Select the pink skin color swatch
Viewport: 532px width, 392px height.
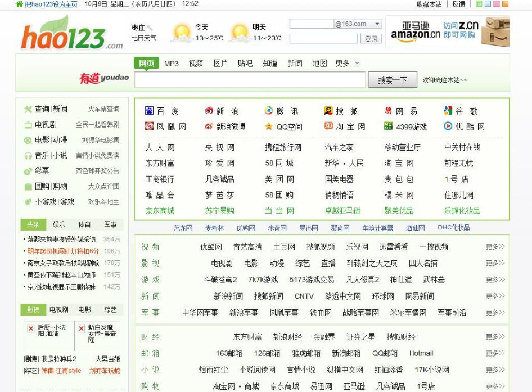click(x=497, y=4)
